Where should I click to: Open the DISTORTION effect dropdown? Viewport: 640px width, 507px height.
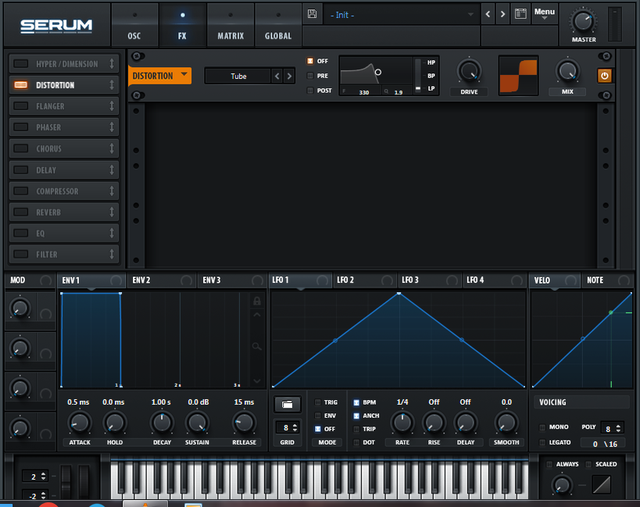(160, 76)
